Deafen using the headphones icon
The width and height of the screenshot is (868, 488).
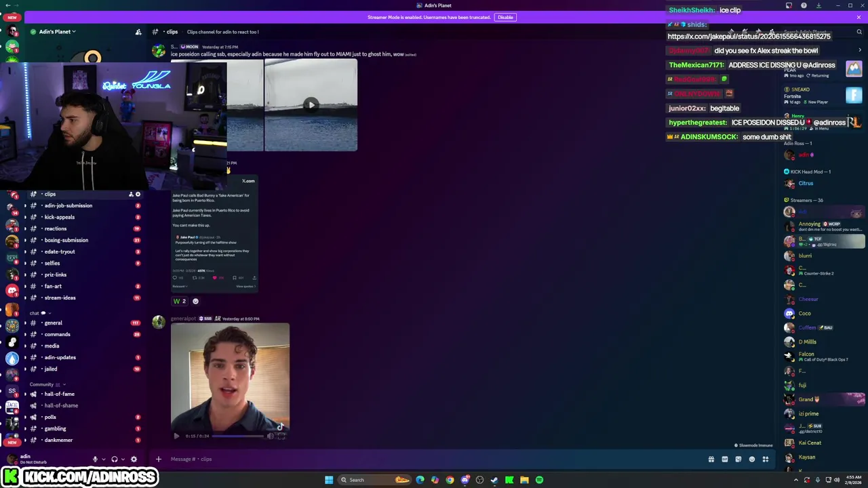114,459
